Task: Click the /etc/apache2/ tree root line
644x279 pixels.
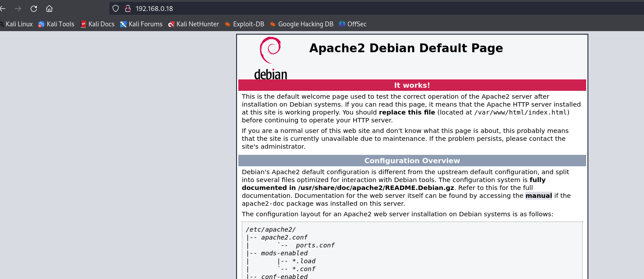Action: (271, 229)
